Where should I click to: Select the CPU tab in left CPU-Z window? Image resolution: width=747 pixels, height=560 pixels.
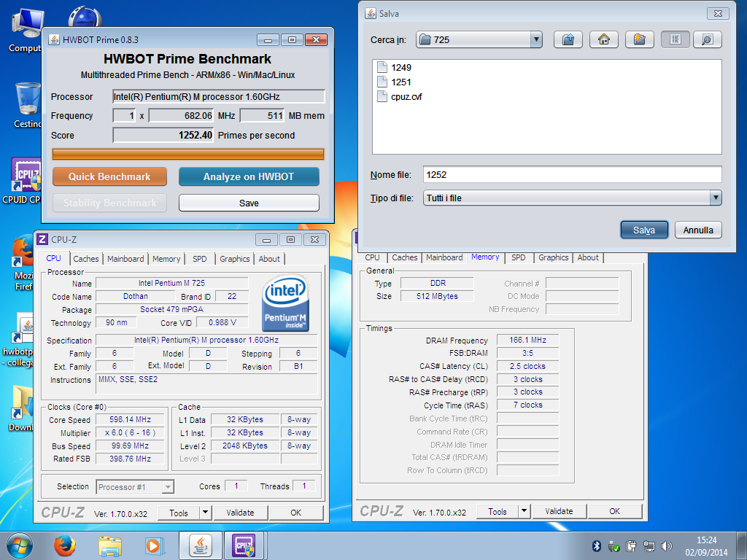coord(53,258)
